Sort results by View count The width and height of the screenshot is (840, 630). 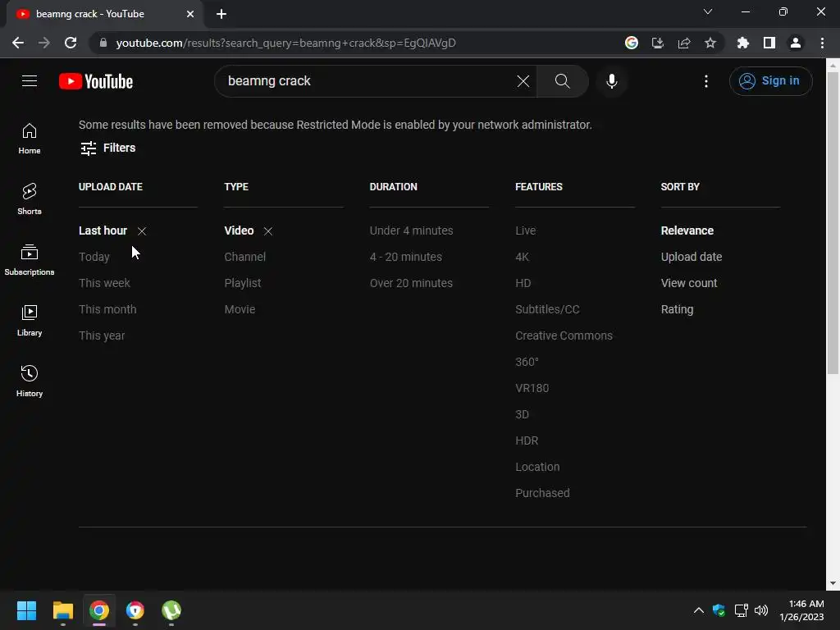(689, 283)
